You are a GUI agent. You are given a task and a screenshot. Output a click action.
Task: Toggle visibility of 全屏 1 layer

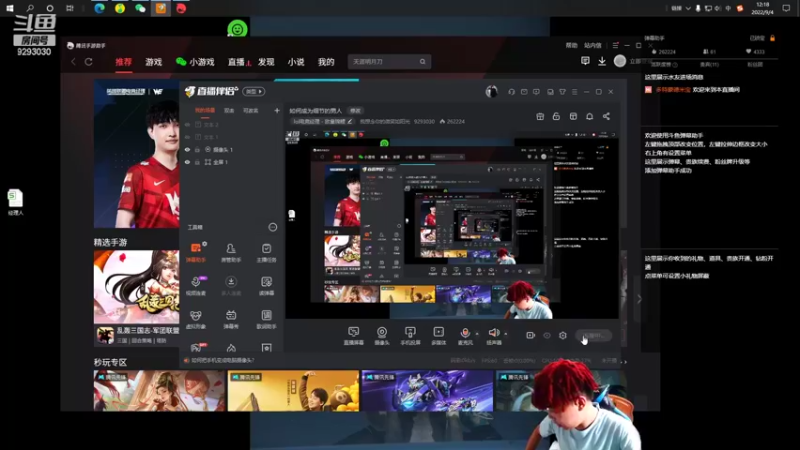click(187, 162)
